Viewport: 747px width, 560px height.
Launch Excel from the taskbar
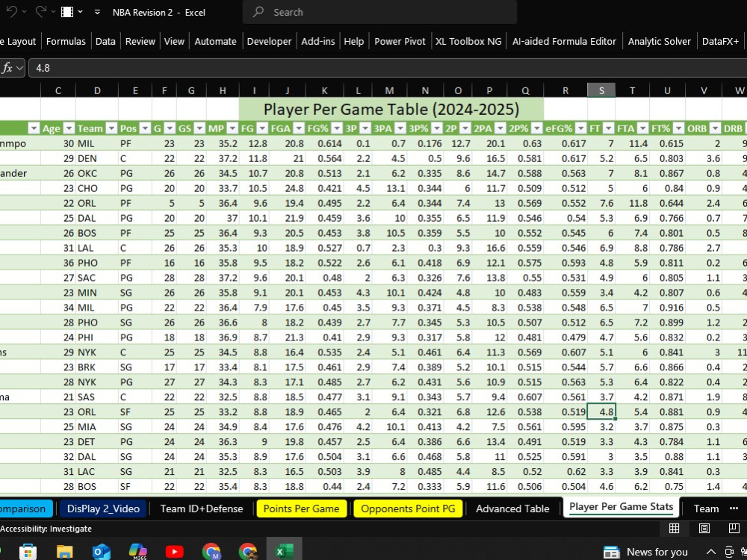tap(284, 551)
